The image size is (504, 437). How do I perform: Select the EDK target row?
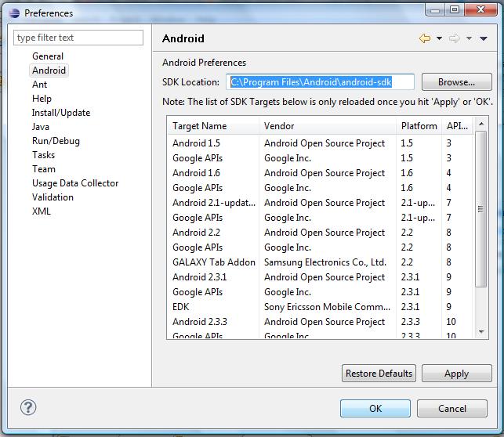tap(320, 307)
